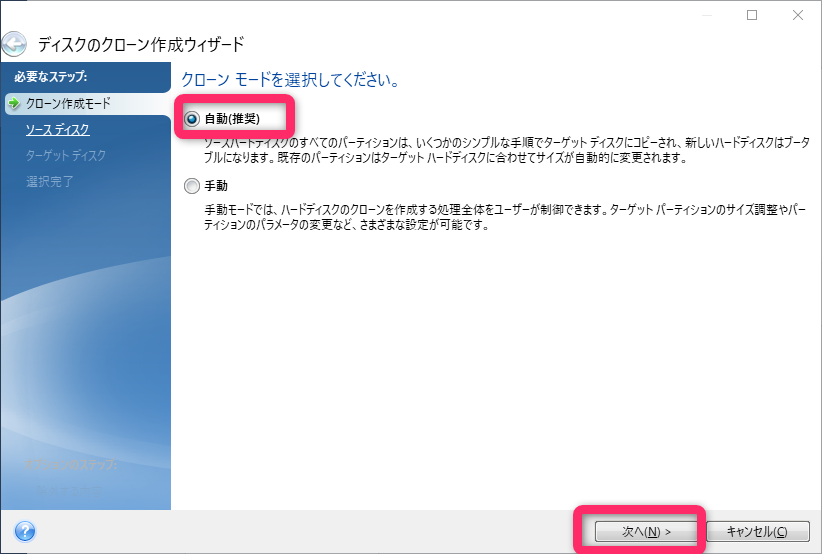
Task: Open help via the blue question mark icon
Action: (x=25, y=531)
